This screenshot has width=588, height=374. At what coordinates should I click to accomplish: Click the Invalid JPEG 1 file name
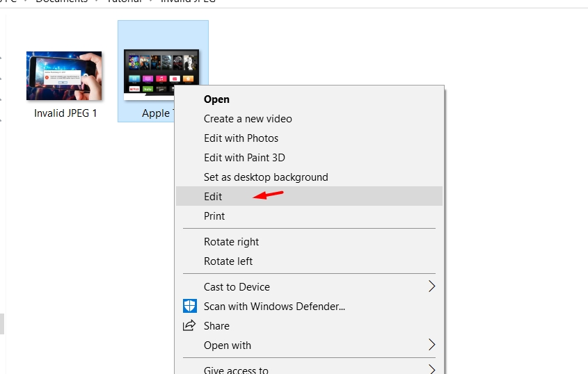65,113
